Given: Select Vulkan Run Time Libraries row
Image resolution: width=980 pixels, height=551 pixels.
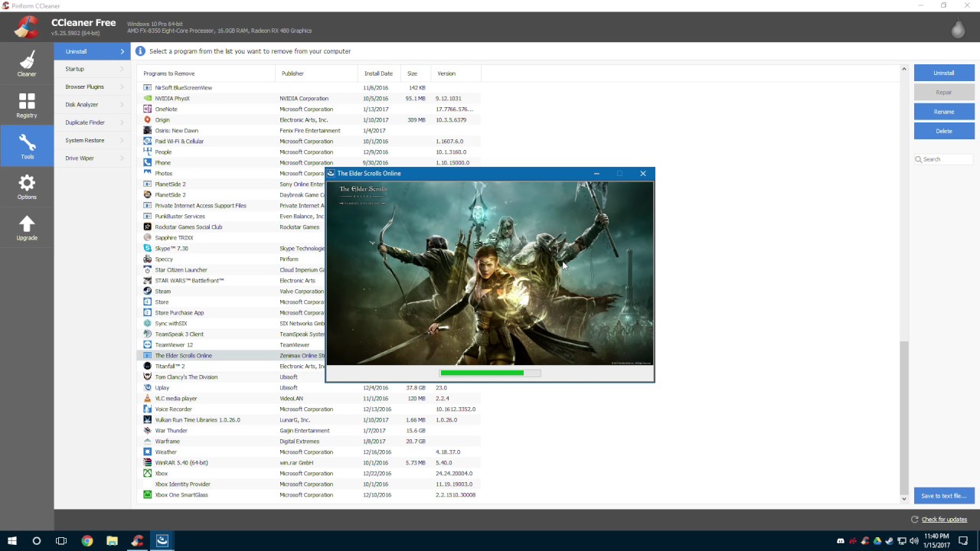Looking at the screenshot, I should click(309, 419).
